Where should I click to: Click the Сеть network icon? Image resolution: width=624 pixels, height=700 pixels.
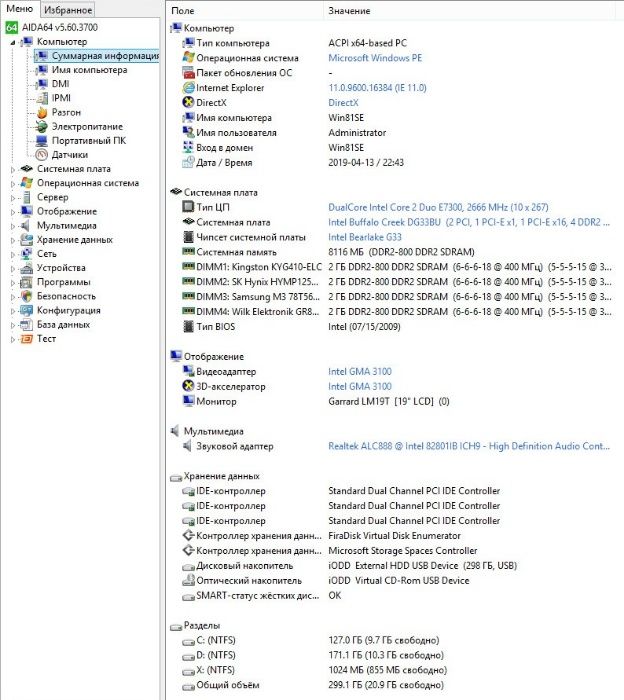27,254
